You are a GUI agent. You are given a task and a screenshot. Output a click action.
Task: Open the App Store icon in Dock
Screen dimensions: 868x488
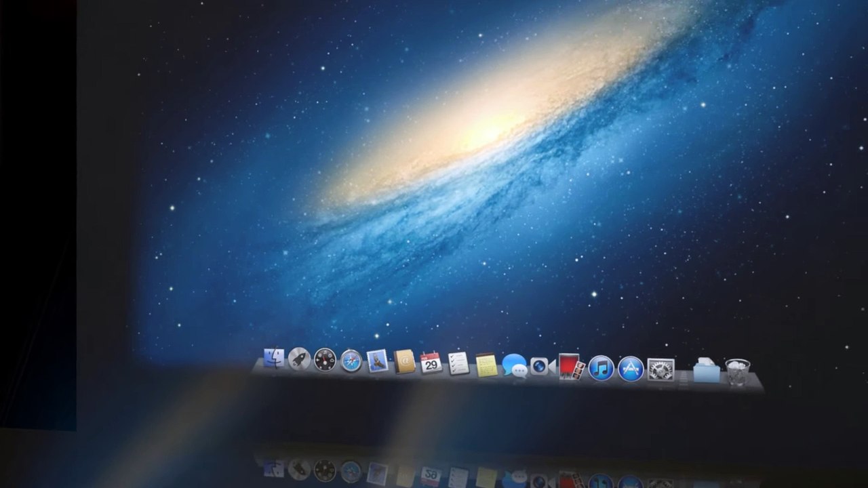(631, 369)
